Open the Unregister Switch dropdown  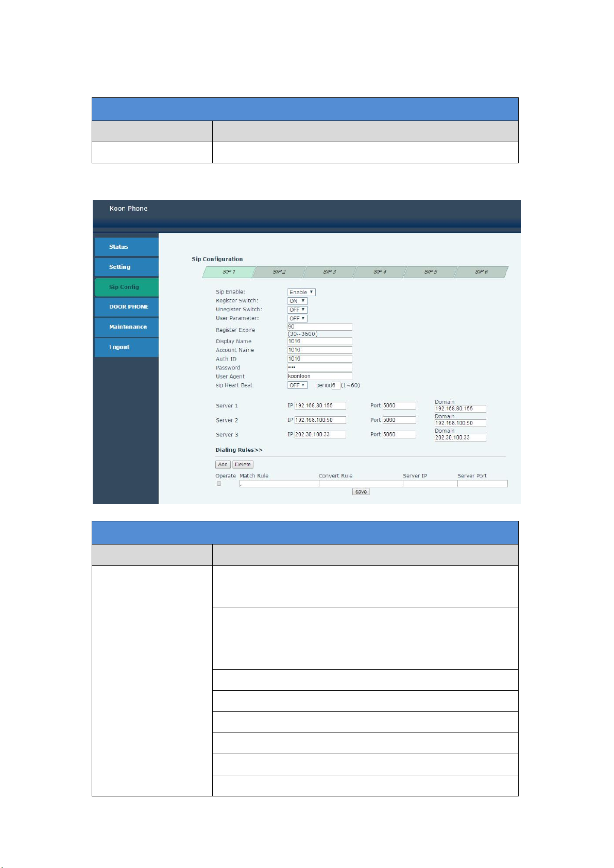pos(297,310)
